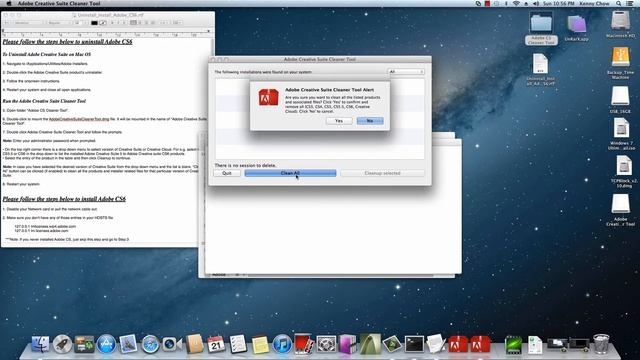Click the Cleanup selected button
This screenshot has height=360, width=640.
click(382, 173)
